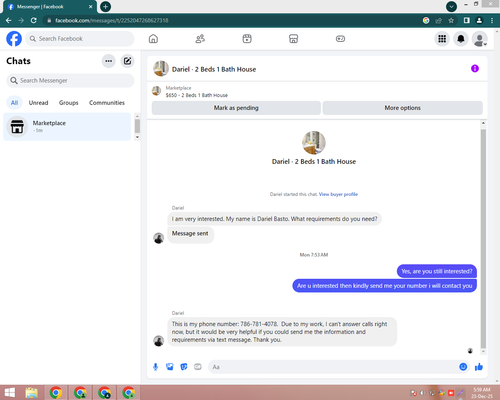500x400 pixels.
Task: Bookmark this page with the star icon
Action: (451, 20)
